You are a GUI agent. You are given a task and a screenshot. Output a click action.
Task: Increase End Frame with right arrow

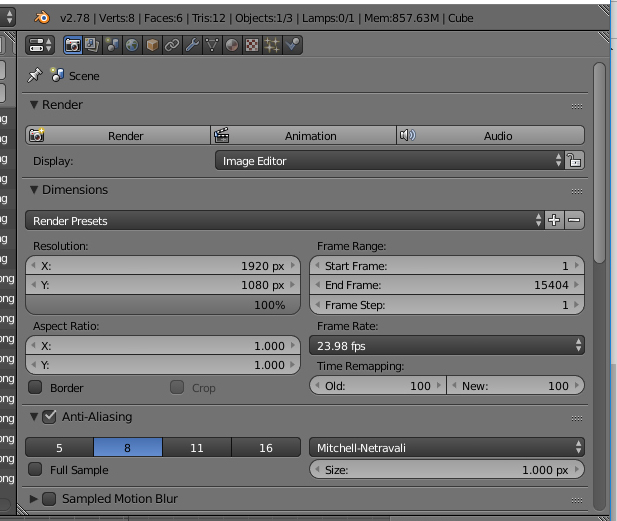click(577, 285)
